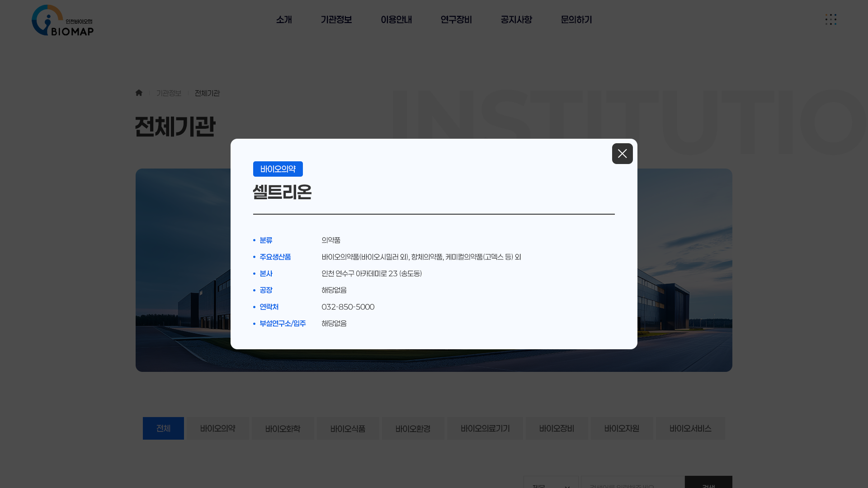Screen dimensions: 868x488
Task: Expand the 제목 search filter dropdown
Action: point(551,483)
